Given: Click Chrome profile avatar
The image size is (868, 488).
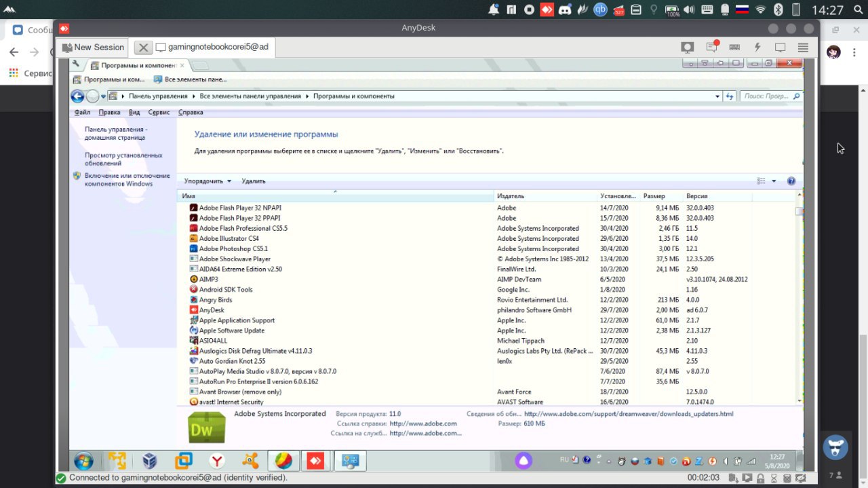Looking at the screenshot, I should (x=833, y=52).
